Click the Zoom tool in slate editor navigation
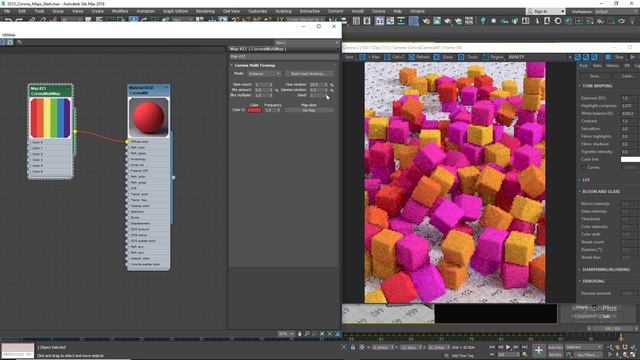The image size is (640, 360). (307, 334)
